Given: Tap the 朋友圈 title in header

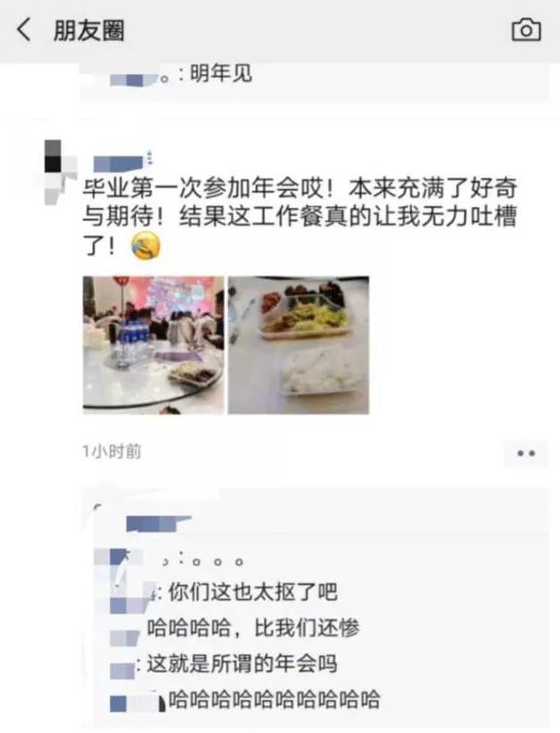Looking at the screenshot, I should (x=89, y=31).
